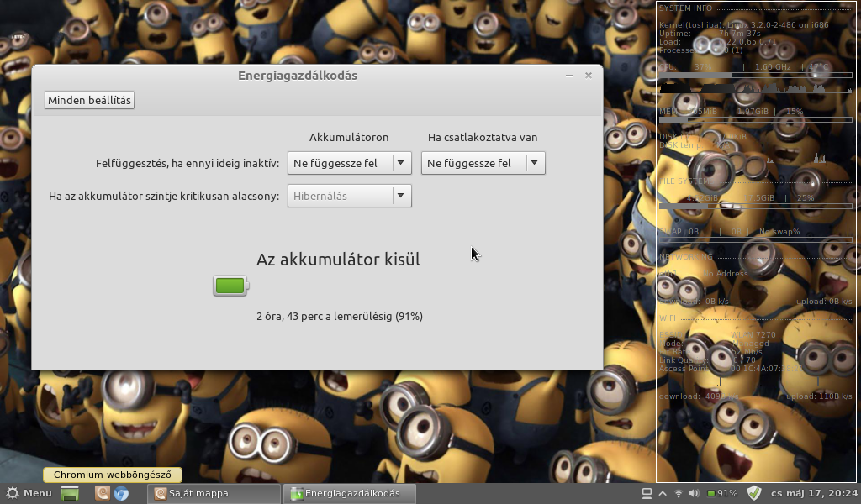Click the 'Az akkumulátor kisül' heading
Image resolution: width=861 pixels, height=504 pixels.
click(x=338, y=260)
